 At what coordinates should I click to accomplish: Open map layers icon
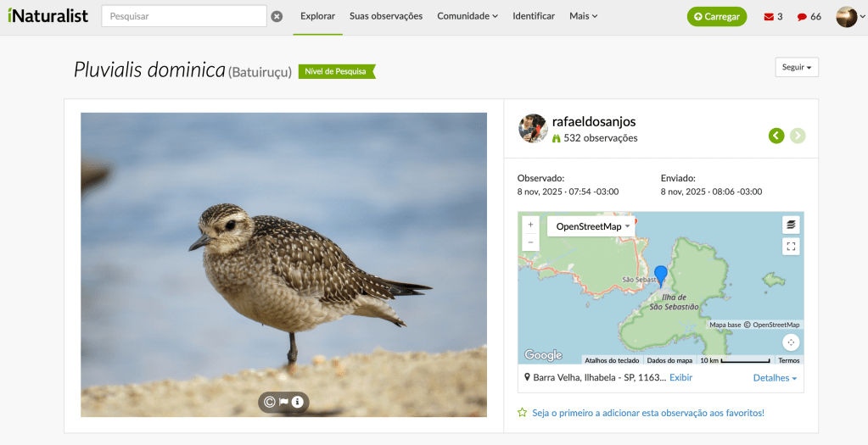pos(791,225)
